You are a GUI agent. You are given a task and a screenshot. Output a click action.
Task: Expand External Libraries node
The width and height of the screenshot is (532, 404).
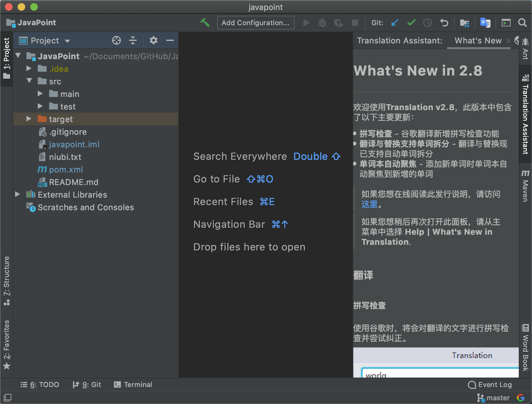pyautogui.click(x=18, y=194)
